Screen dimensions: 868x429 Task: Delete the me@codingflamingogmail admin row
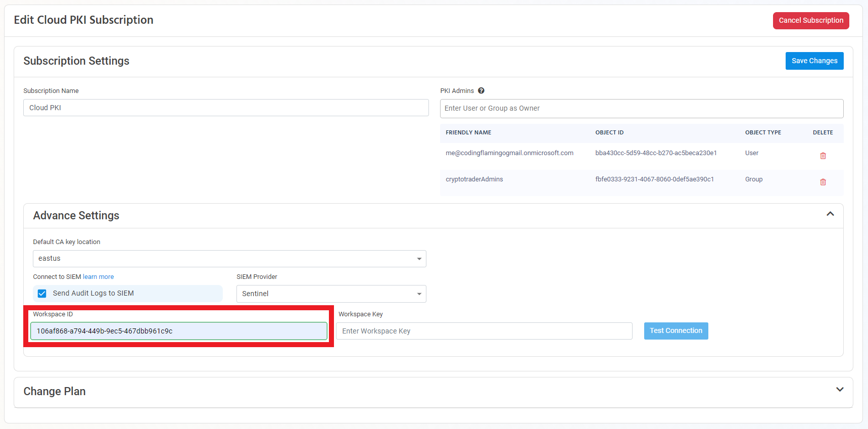tap(823, 156)
